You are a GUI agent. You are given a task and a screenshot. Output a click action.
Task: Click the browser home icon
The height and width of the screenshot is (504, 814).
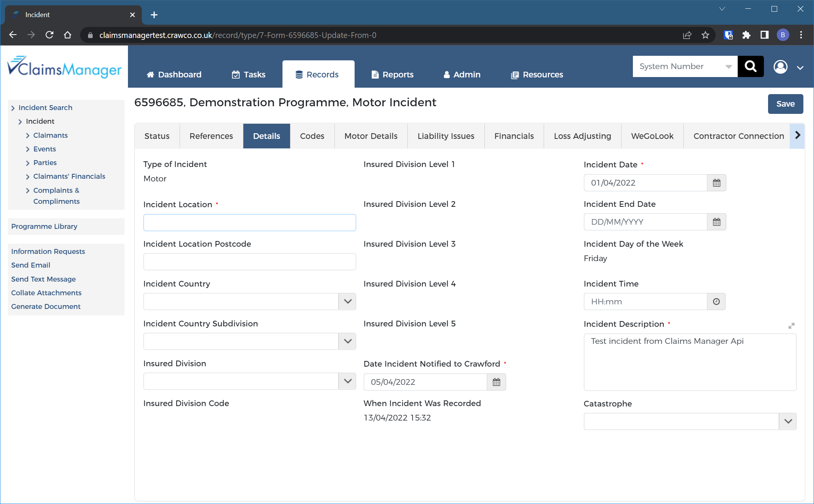click(68, 35)
